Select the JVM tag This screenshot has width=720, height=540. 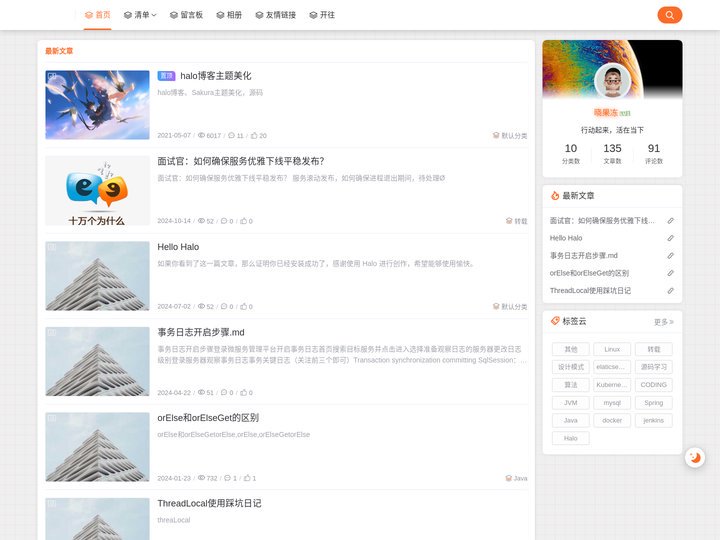pyautogui.click(x=571, y=403)
